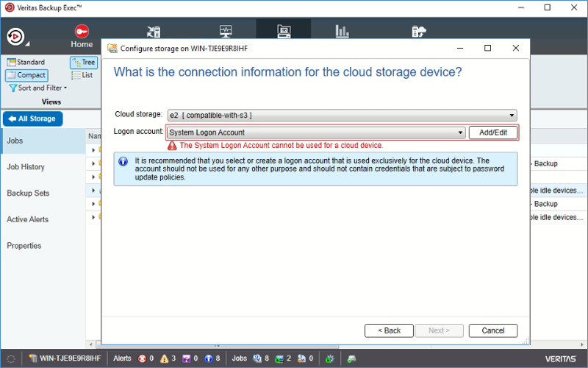Open Job History
This screenshot has width=588, height=368.
coord(43,167)
